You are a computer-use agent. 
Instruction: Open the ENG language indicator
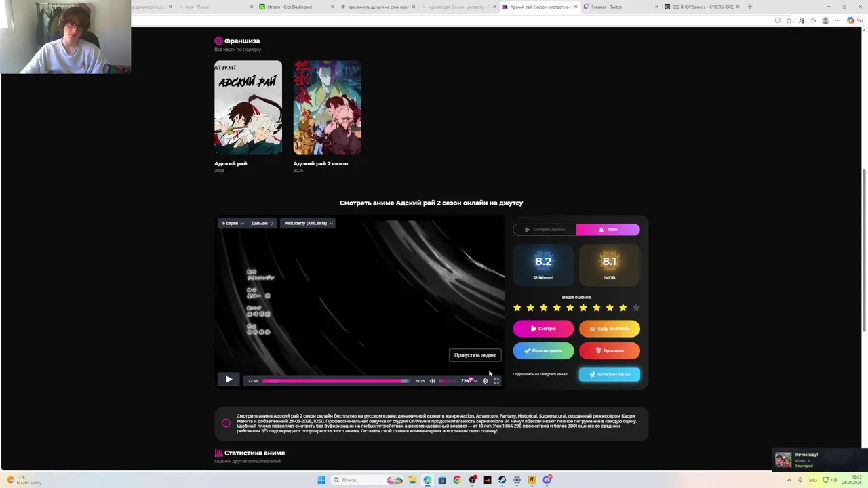point(813,480)
